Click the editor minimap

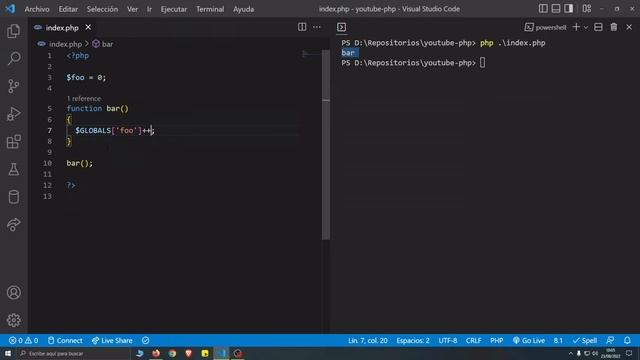click(311, 54)
